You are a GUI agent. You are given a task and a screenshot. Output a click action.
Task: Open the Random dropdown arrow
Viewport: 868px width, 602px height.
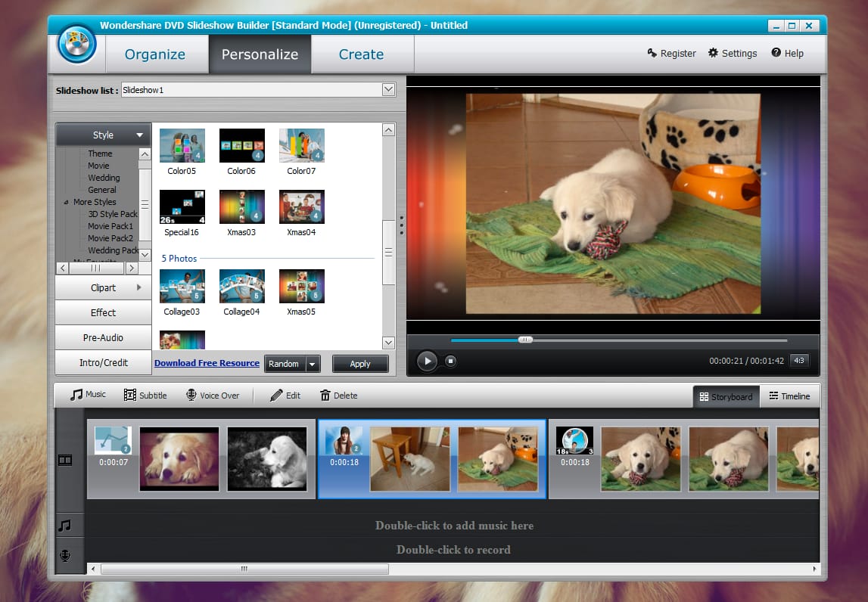click(313, 364)
